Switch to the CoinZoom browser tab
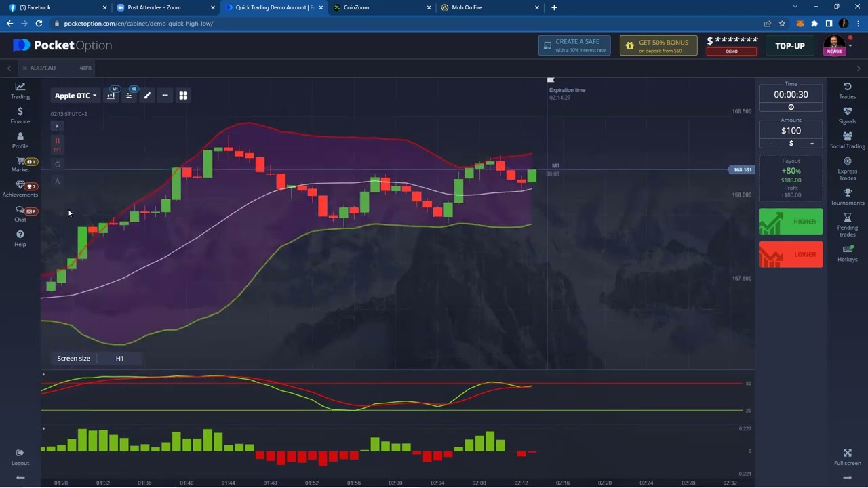868x488 pixels. click(x=382, y=7)
